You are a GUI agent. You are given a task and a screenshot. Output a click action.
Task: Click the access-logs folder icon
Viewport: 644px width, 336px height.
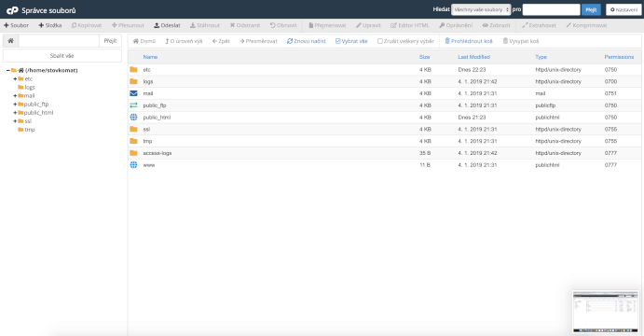[133, 153]
